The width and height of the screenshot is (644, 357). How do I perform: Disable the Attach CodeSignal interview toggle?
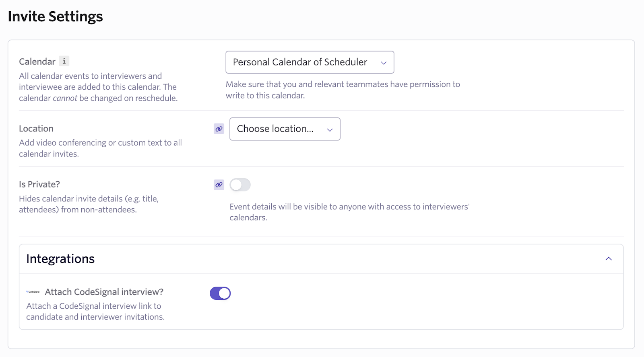click(220, 293)
